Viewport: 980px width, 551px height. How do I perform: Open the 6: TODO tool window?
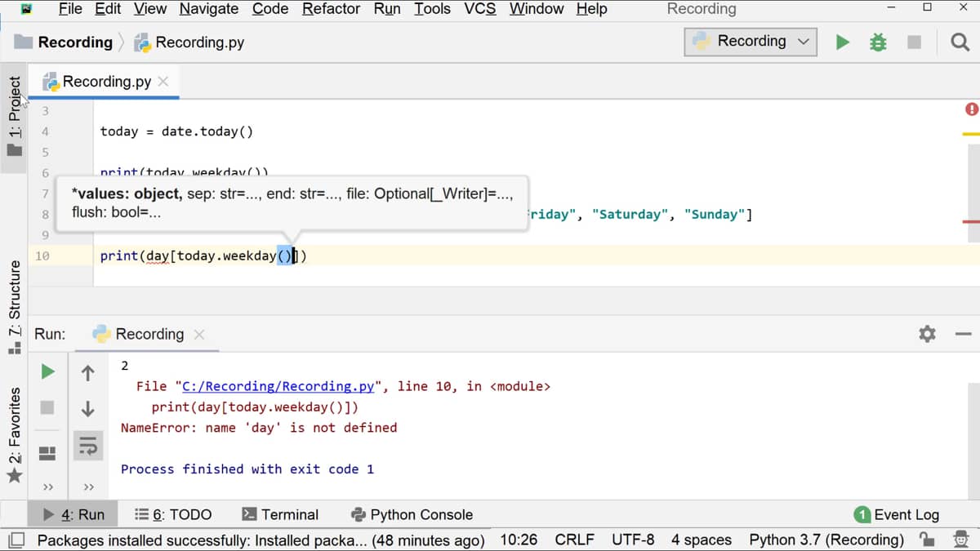(172, 514)
